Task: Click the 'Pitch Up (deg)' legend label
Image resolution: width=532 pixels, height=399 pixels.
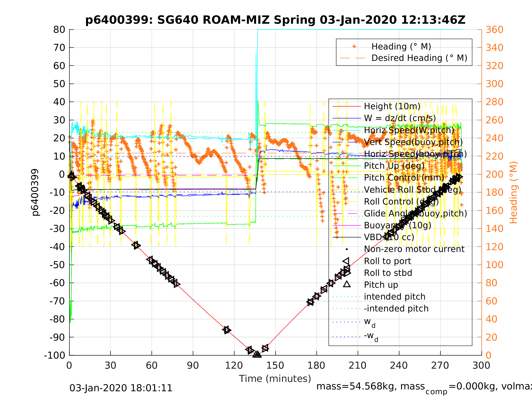Action: tap(394, 166)
